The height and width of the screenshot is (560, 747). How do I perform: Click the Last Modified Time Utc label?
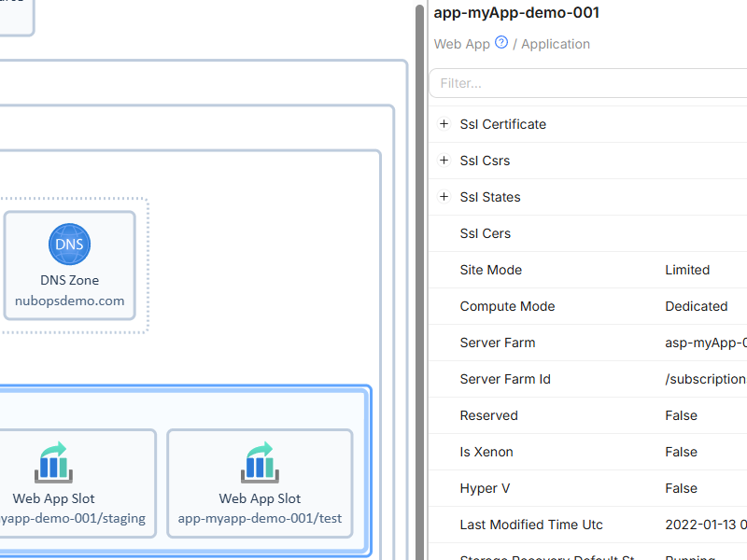(x=531, y=525)
